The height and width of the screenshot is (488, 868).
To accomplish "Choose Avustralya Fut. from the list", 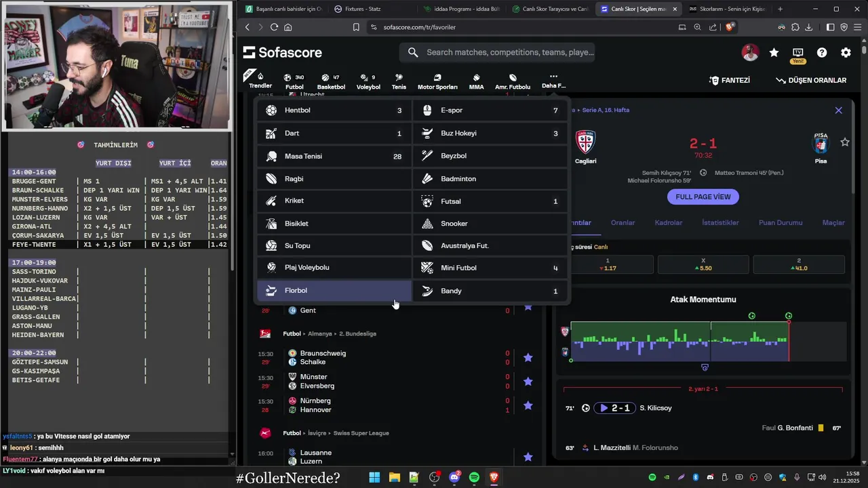I will (490, 245).
